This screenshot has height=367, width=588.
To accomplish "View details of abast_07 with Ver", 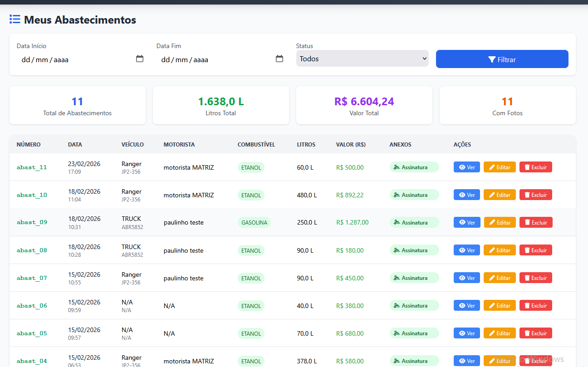I will coord(466,278).
